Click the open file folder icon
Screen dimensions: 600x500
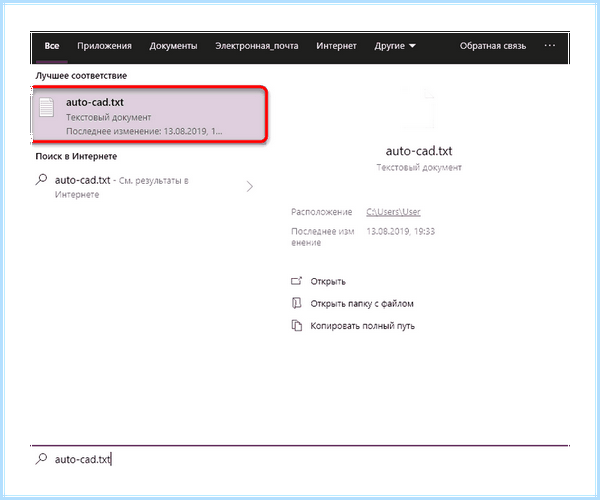point(297,303)
